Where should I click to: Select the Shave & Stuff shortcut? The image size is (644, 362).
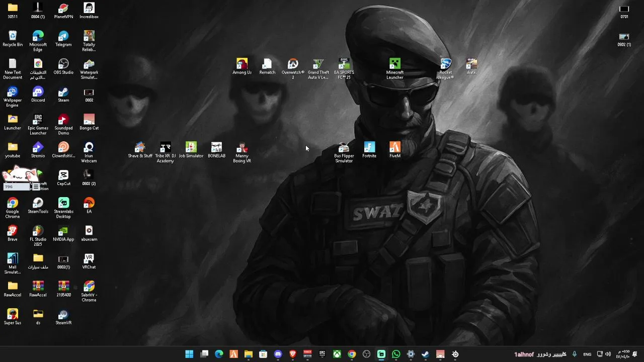140,150
